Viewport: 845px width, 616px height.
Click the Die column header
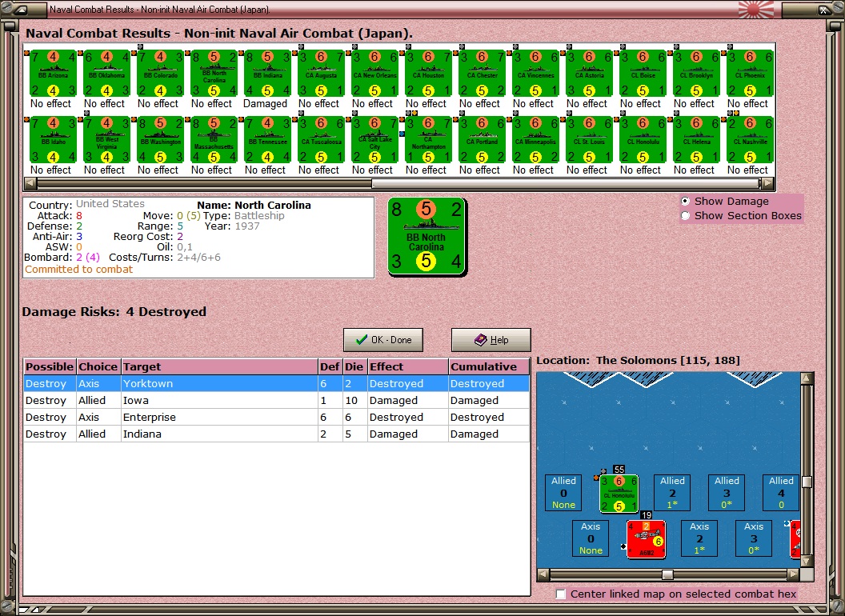354,366
